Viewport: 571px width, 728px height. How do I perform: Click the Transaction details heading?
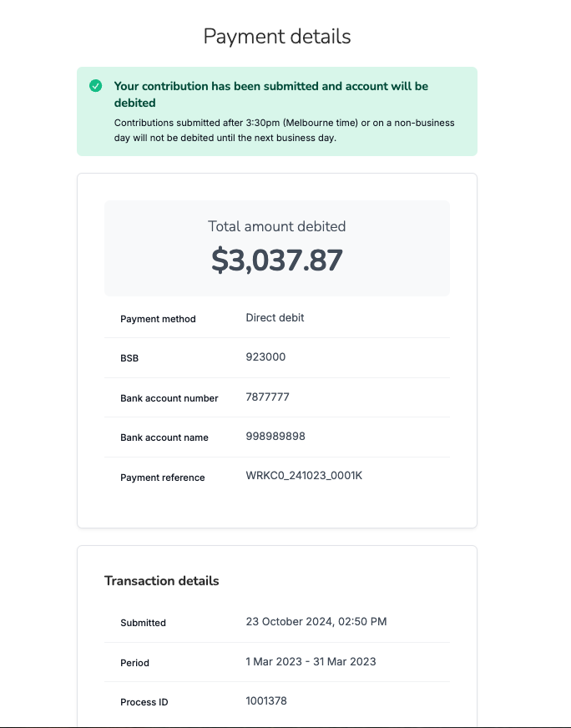tap(162, 581)
